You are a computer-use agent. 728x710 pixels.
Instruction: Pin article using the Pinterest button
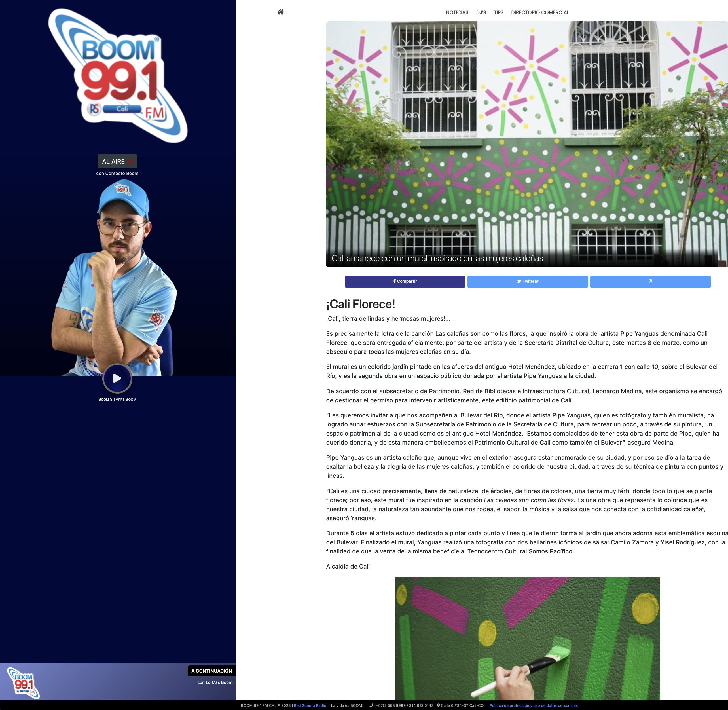tap(650, 282)
